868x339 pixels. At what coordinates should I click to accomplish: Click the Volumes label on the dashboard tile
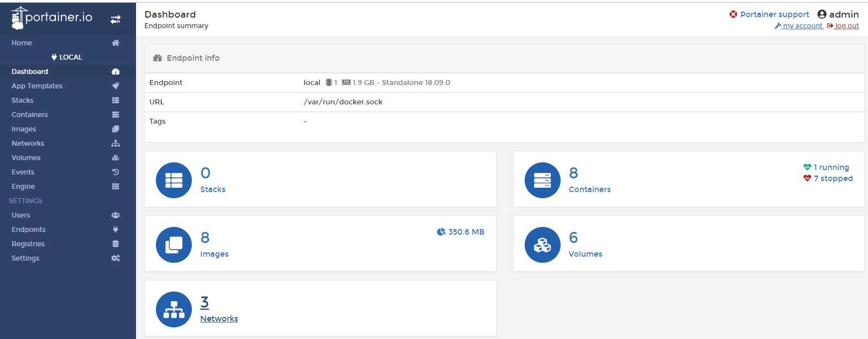coord(585,254)
